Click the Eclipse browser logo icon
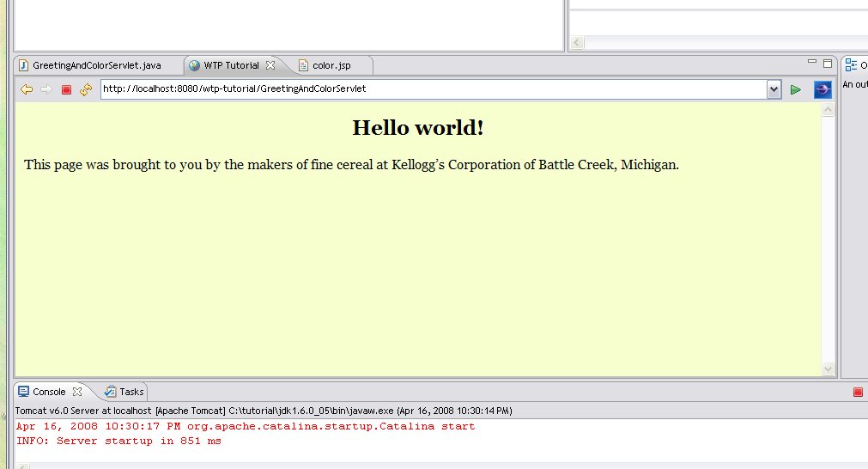This screenshot has width=868, height=469. 822,89
